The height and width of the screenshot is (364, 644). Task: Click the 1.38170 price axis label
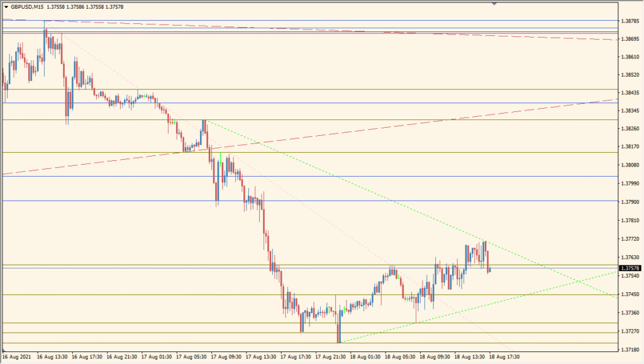(x=630, y=146)
